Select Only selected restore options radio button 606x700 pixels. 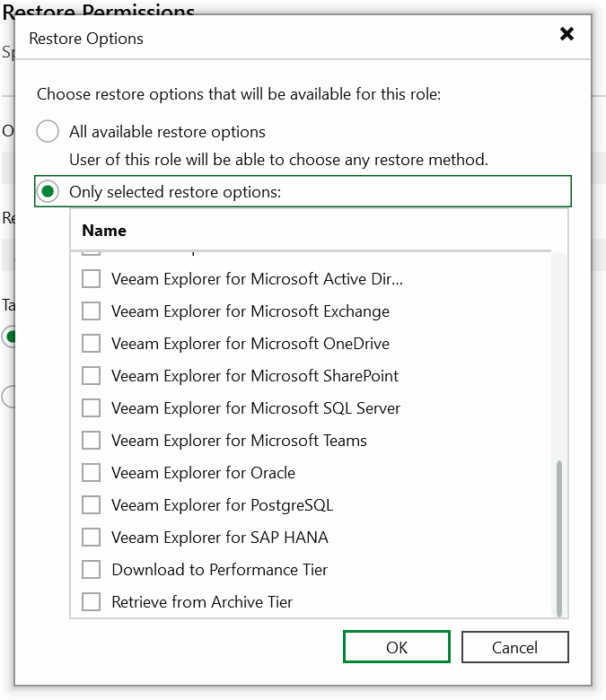[48, 192]
